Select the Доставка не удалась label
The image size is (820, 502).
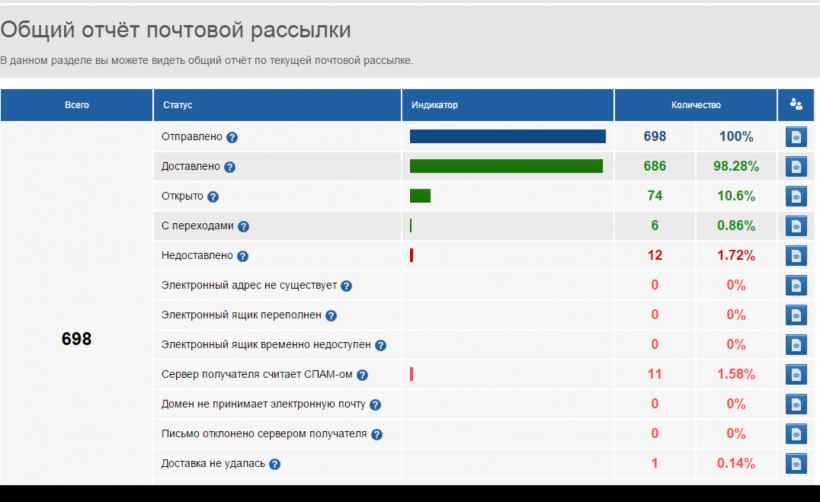[x=213, y=463]
